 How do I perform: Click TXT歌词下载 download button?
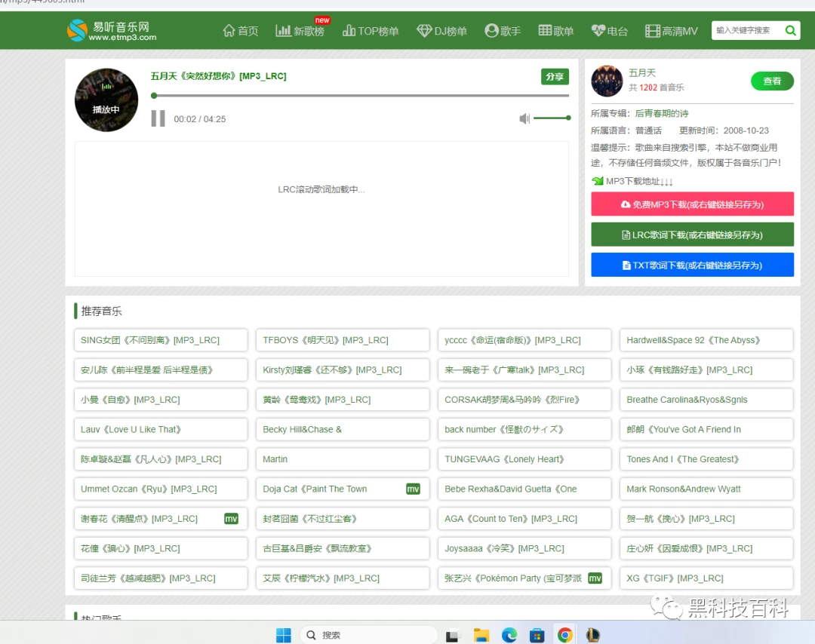tap(692, 265)
